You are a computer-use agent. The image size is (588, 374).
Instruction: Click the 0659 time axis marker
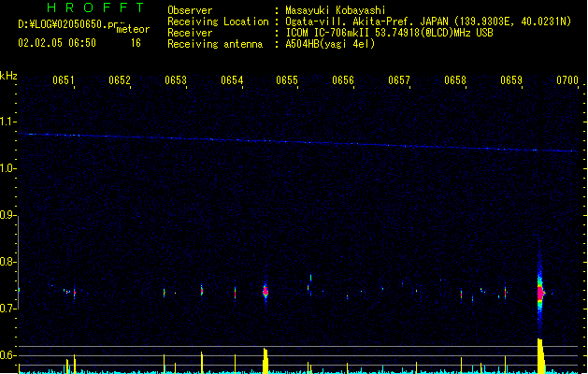click(x=511, y=80)
